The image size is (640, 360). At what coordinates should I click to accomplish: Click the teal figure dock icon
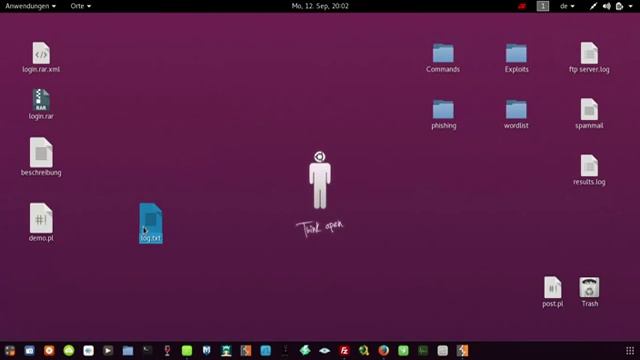[x=226, y=351]
